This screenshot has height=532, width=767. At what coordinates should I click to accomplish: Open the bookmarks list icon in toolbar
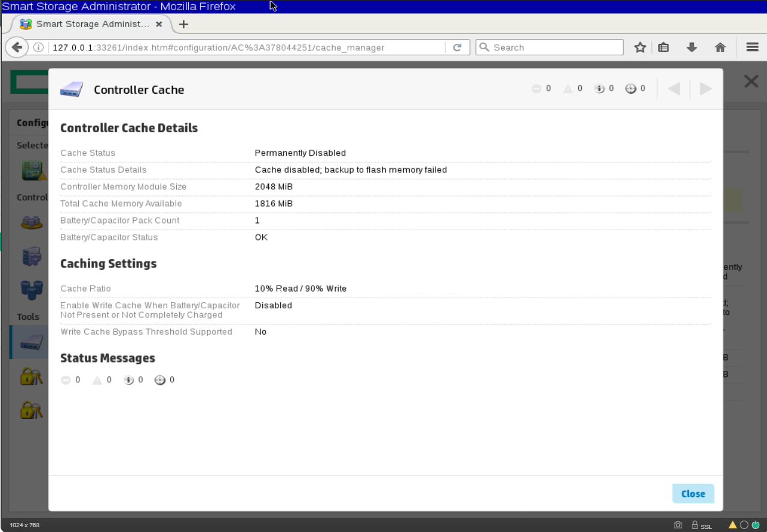click(x=664, y=47)
